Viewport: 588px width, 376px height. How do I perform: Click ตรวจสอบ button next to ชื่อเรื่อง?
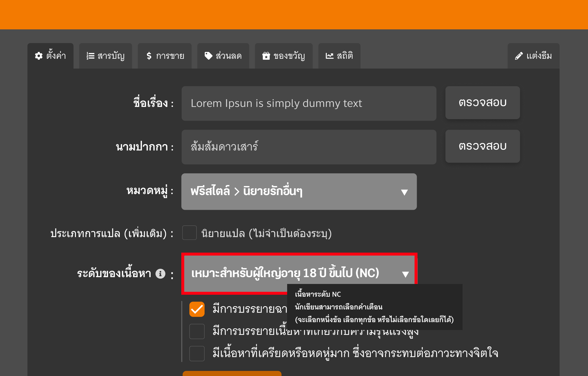coord(482,103)
